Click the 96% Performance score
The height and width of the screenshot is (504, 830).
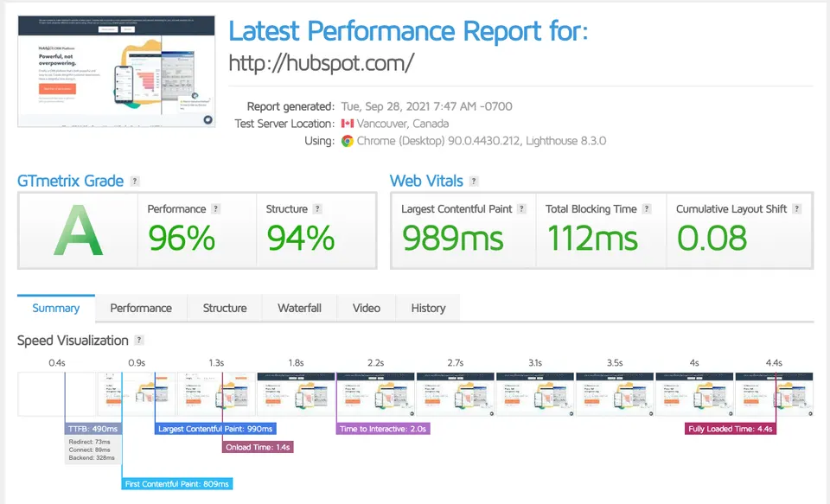[x=182, y=238]
